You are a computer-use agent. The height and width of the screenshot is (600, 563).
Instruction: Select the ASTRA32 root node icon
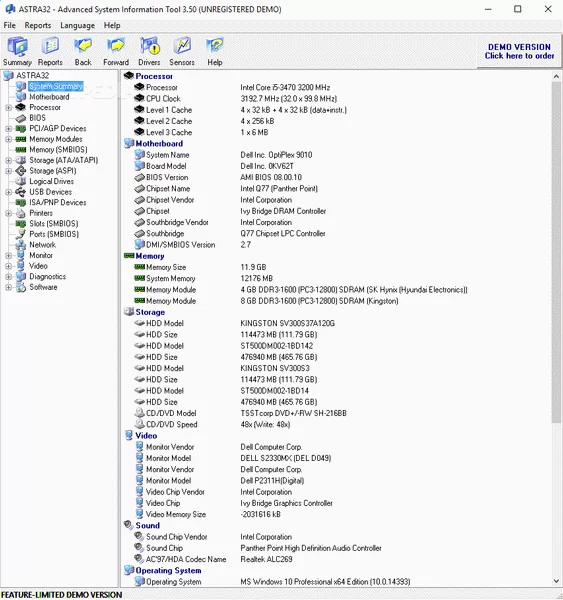pyautogui.click(x=9, y=75)
